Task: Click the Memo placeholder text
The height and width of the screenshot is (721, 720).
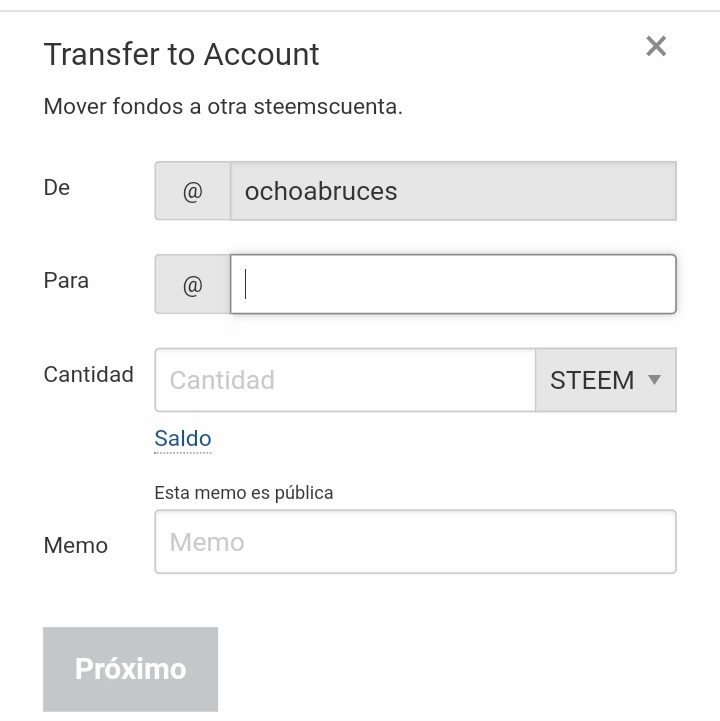Action: pyautogui.click(x=207, y=542)
